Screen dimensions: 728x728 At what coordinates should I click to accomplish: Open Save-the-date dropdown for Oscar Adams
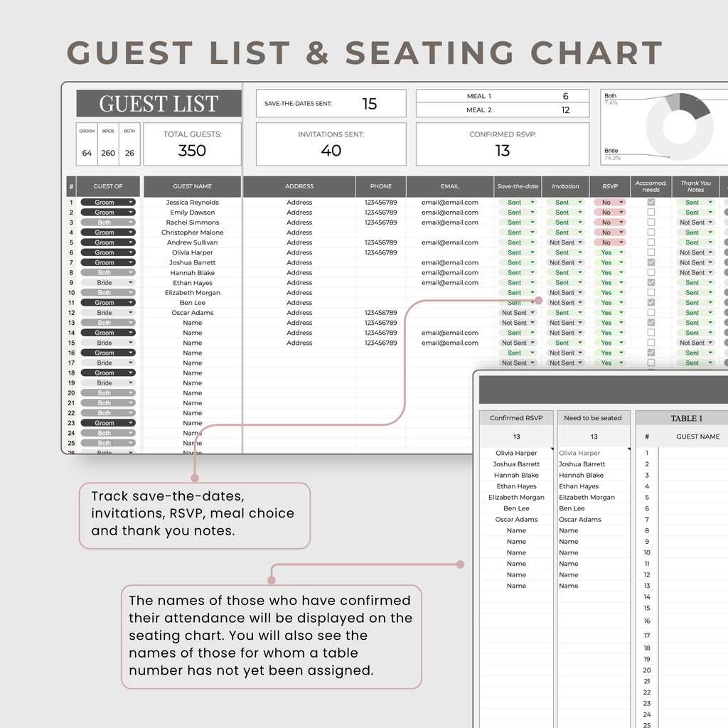pyautogui.click(x=518, y=313)
